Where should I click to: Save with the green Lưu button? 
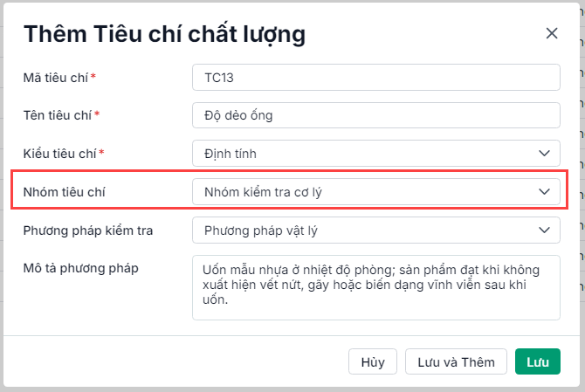pos(537,361)
